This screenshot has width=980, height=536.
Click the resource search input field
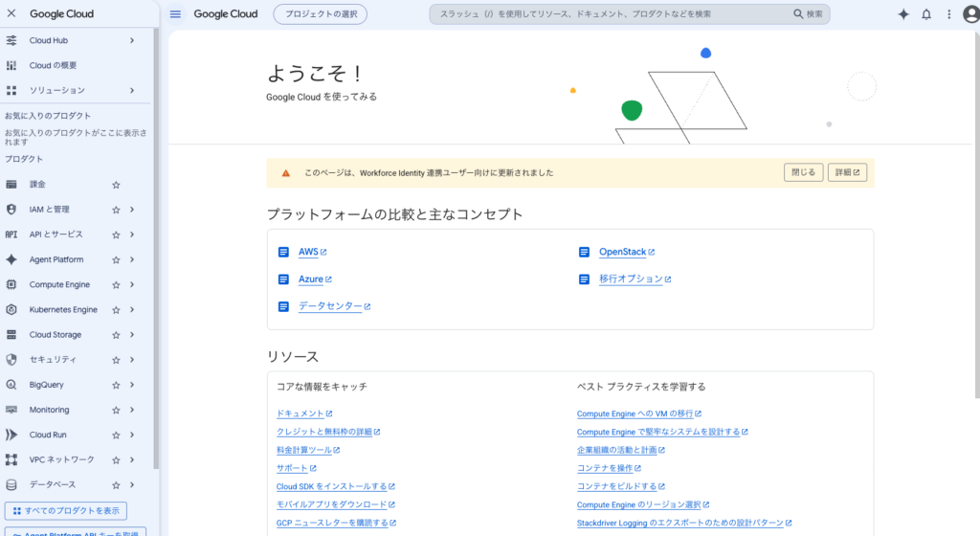612,13
